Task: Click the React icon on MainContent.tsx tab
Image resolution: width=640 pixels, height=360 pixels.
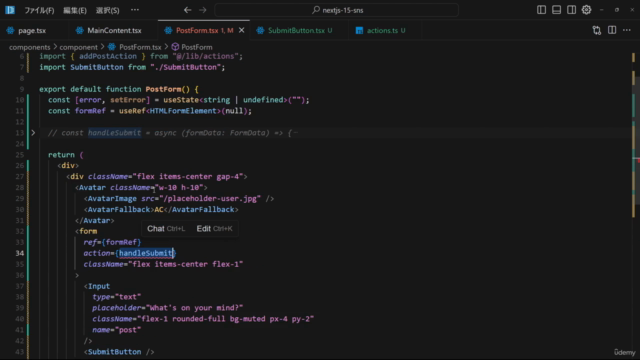Action: click(80, 31)
